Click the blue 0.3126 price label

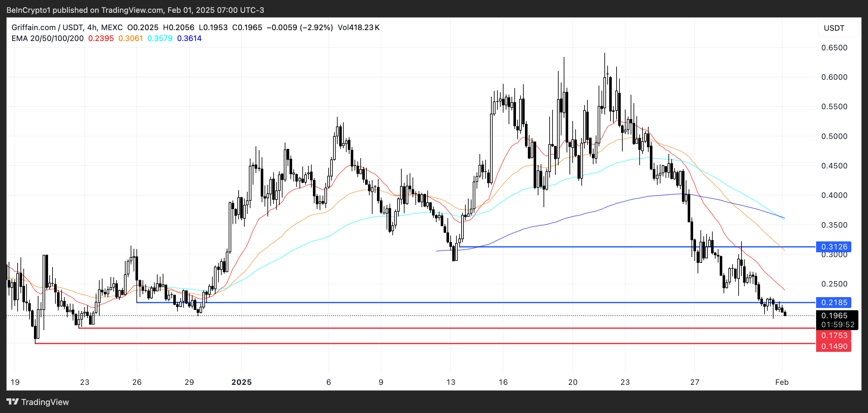[x=834, y=247]
